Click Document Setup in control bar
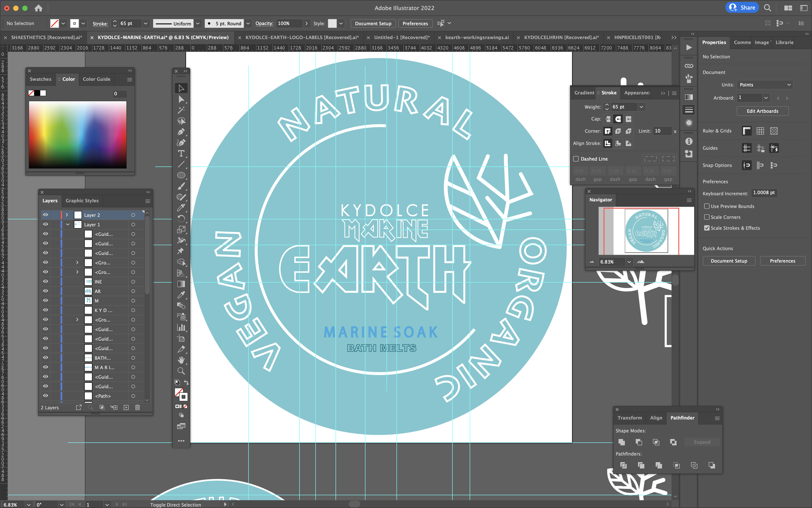The width and height of the screenshot is (812, 508). pos(373,23)
